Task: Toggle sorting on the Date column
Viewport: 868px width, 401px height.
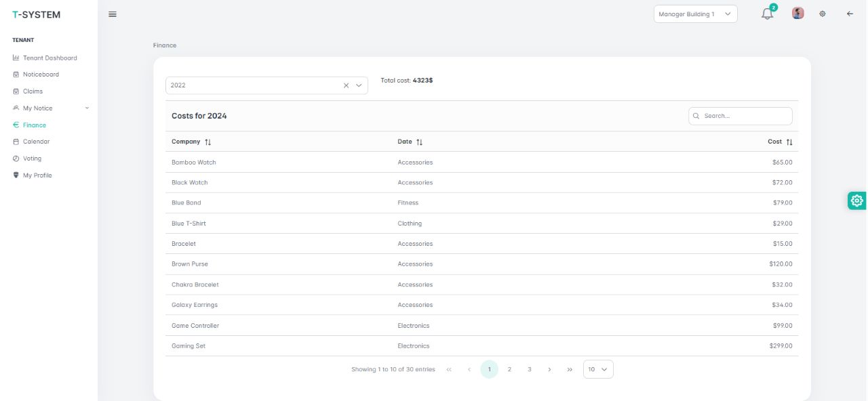Action: point(419,142)
